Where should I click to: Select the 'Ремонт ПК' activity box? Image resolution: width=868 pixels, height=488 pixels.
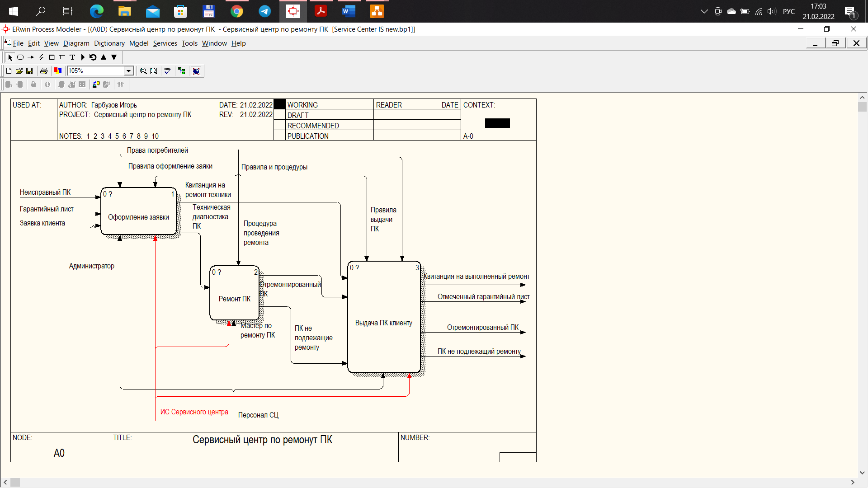[x=235, y=293]
